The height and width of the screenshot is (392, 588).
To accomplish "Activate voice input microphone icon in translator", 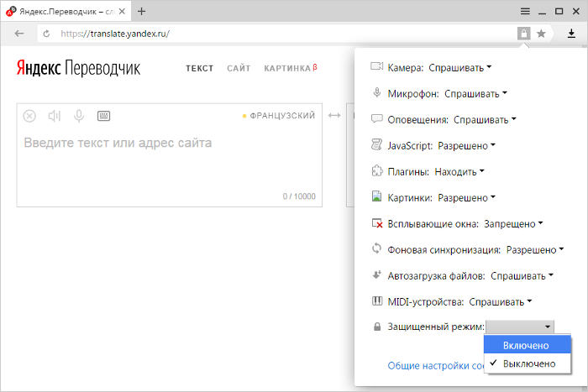I will 79,116.
